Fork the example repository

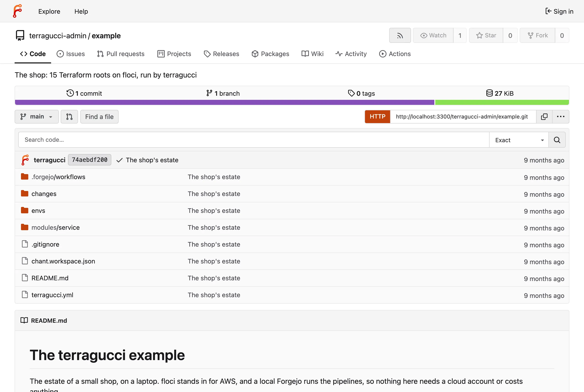(537, 36)
